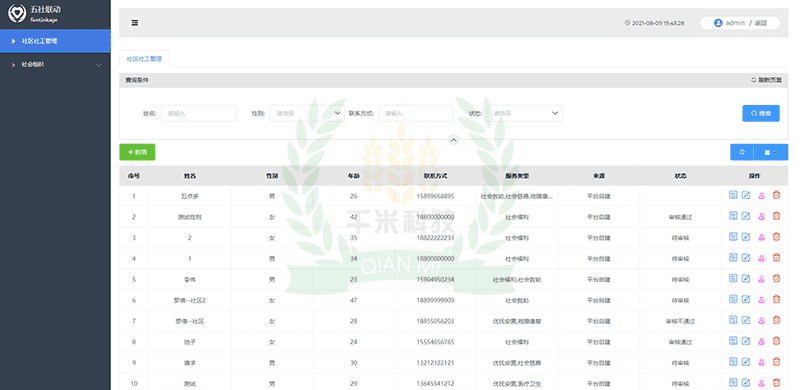This screenshot has height=390, width=800.
Task: Click red delete icon for row 测试性别
Action: point(777,216)
